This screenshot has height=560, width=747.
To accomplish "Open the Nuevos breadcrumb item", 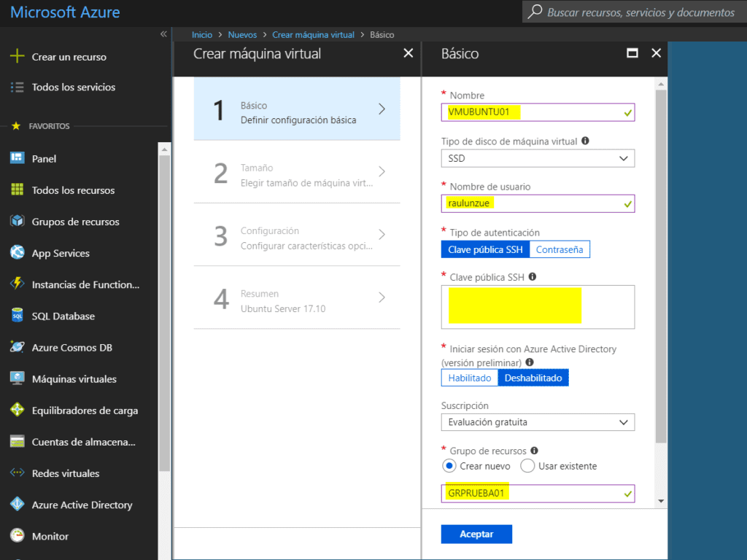I will coord(242,34).
